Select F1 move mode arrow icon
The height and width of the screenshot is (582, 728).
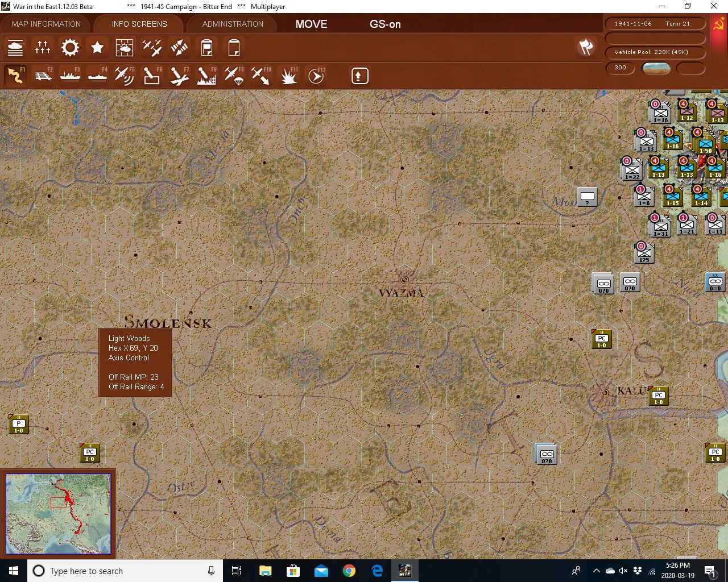[x=15, y=76]
